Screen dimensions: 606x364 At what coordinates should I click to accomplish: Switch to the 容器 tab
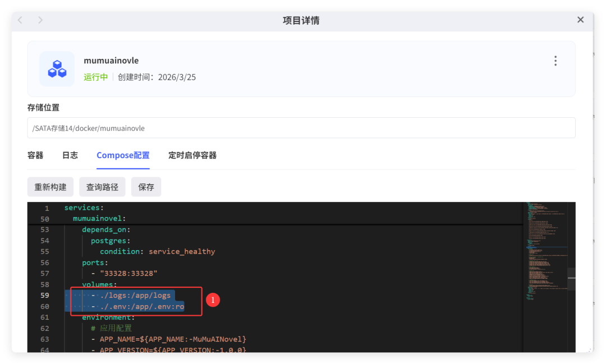click(35, 155)
